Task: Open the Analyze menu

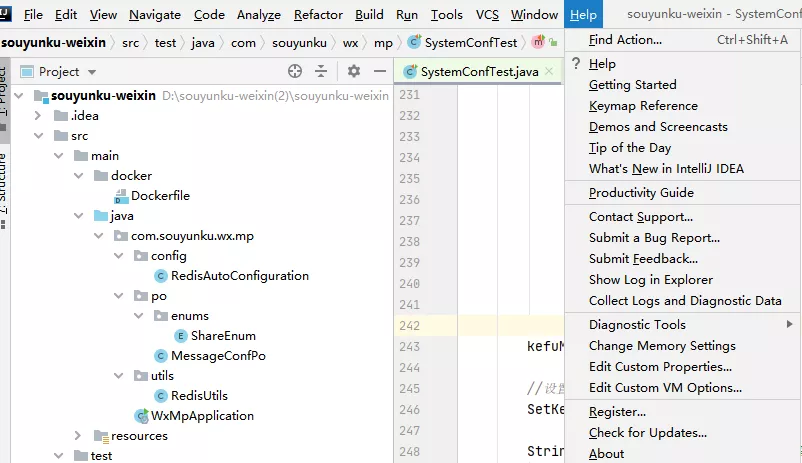Action: 259,15
